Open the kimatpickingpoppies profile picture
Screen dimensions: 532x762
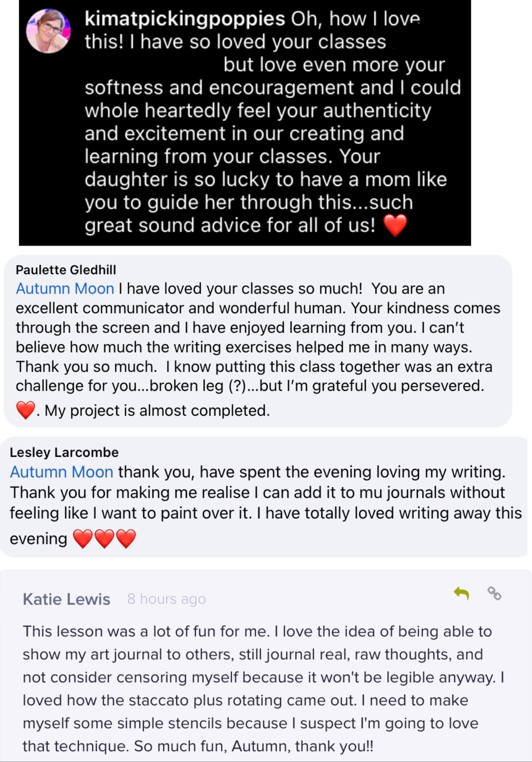coord(48,31)
